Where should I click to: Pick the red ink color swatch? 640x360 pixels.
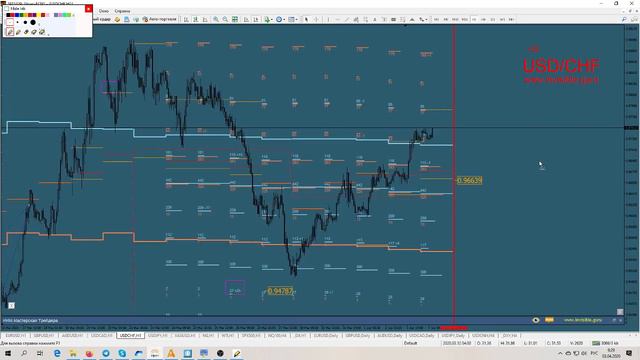click(x=12, y=15)
